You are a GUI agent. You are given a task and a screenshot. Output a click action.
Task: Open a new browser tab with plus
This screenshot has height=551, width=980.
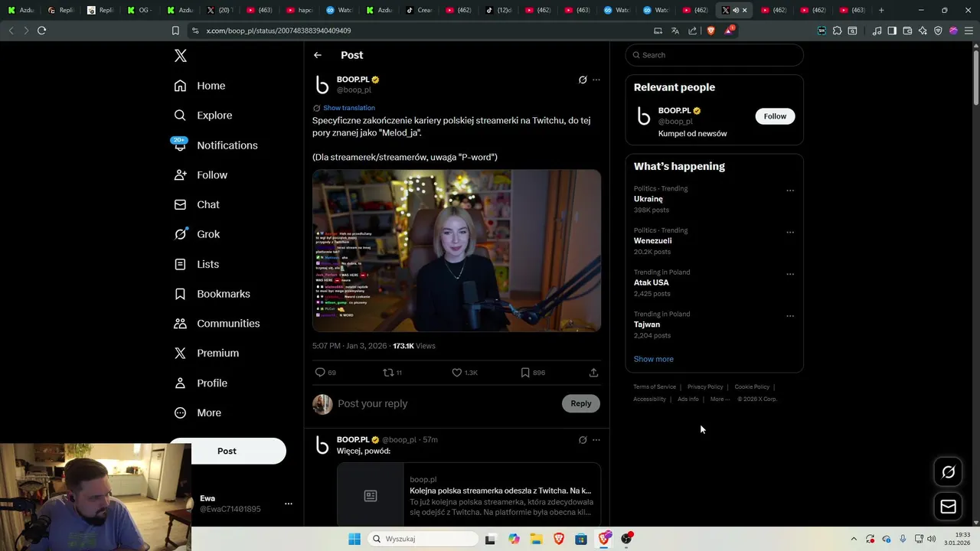click(881, 10)
